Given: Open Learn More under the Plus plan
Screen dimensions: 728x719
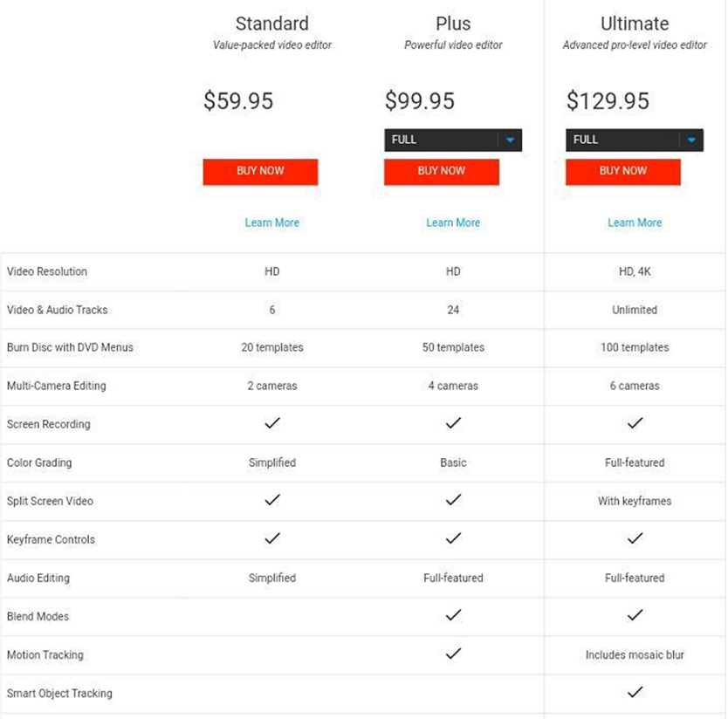Looking at the screenshot, I should pyautogui.click(x=453, y=223).
